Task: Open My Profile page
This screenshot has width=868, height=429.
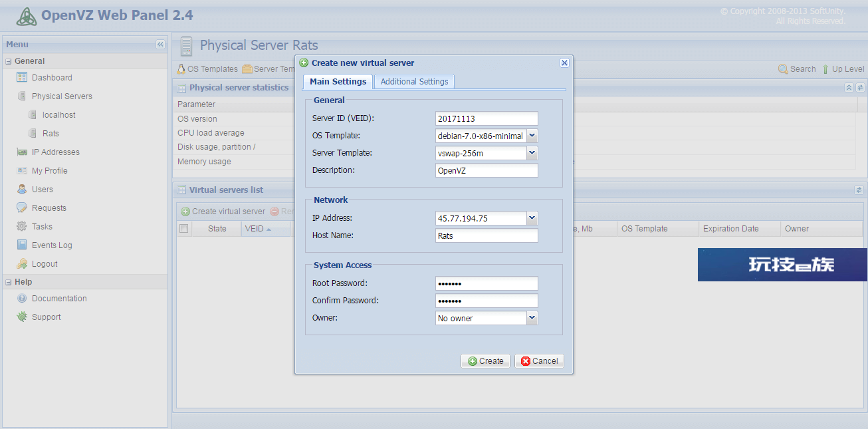Action: [50, 171]
